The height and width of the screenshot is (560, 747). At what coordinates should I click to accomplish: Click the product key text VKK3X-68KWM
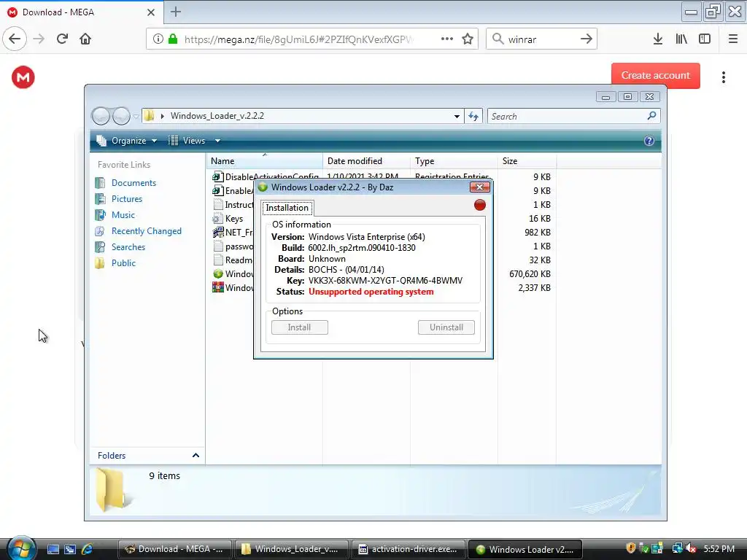[x=385, y=281]
